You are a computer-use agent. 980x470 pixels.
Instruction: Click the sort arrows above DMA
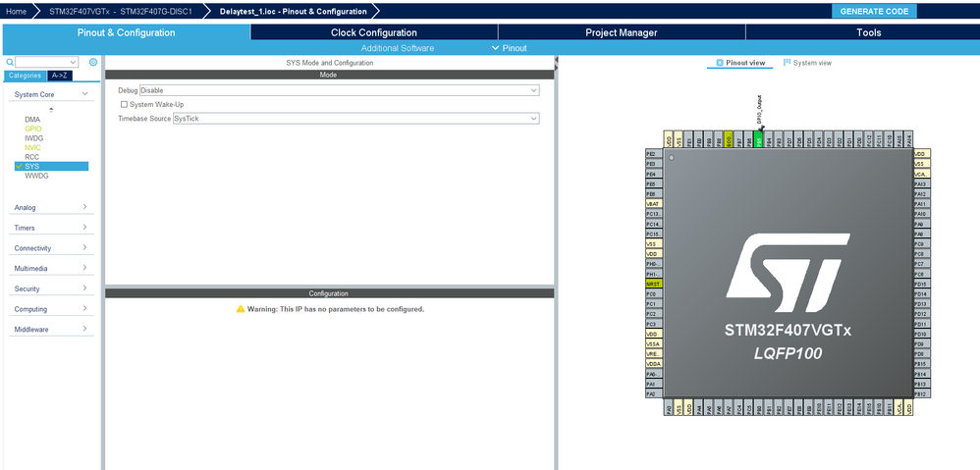[x=51, y=109]
